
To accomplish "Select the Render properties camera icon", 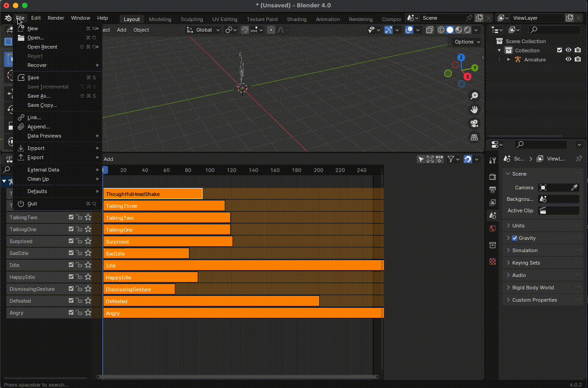I will (493, 177).
